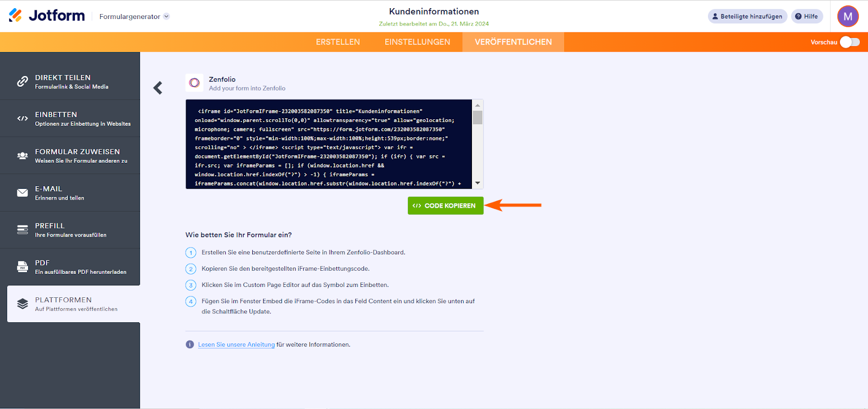The width and height of the screenshot is (868, 409).
Task: Open PDF sidebar section
Action: point(70,267)
